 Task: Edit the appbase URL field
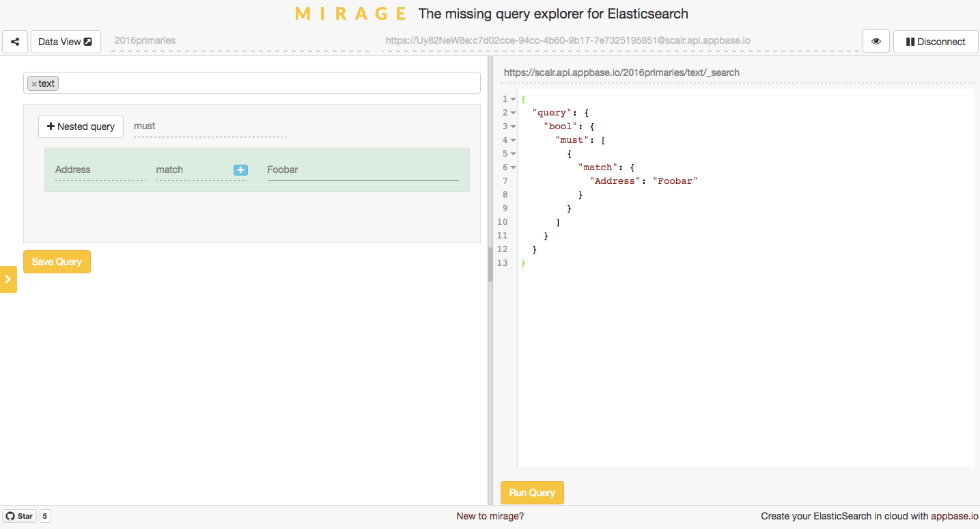[621, 41]
